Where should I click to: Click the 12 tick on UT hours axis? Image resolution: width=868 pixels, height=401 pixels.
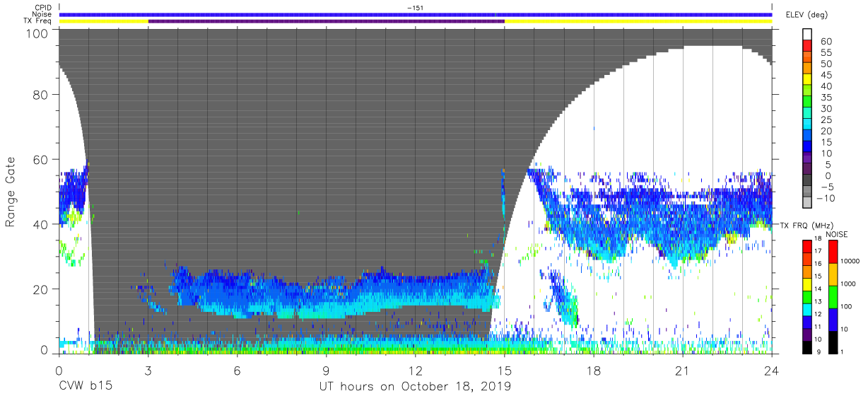point(416,371)
